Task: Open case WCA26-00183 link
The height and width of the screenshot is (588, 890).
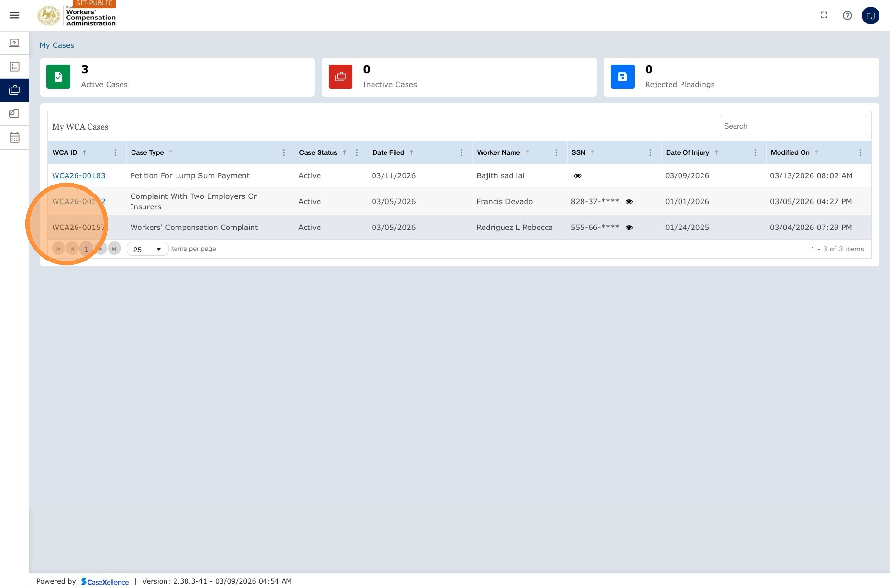Action: 79,176
